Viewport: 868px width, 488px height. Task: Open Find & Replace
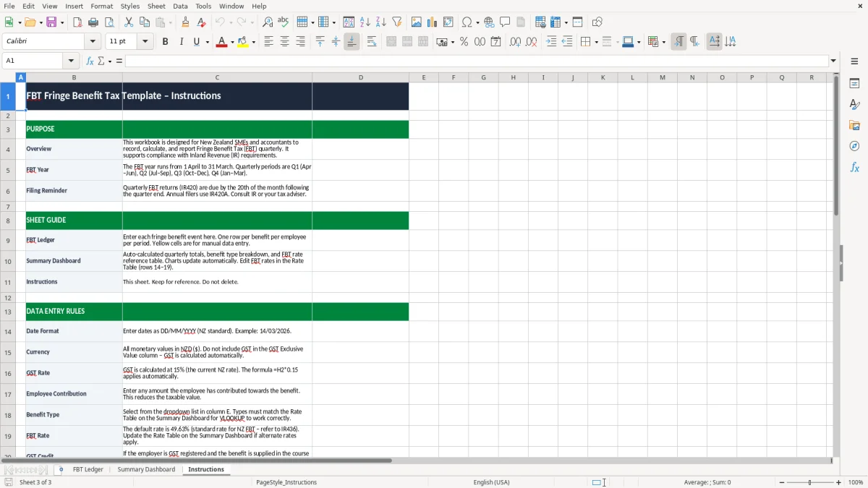point(268,22)
